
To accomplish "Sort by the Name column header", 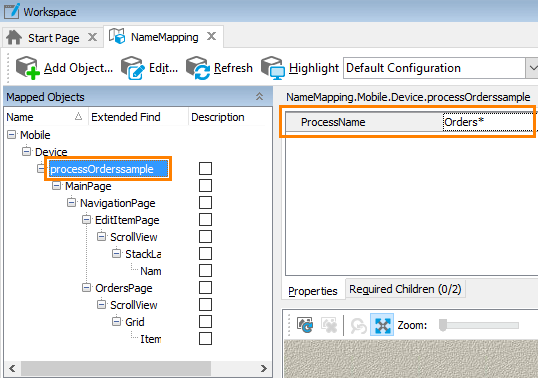I will 45,117.
